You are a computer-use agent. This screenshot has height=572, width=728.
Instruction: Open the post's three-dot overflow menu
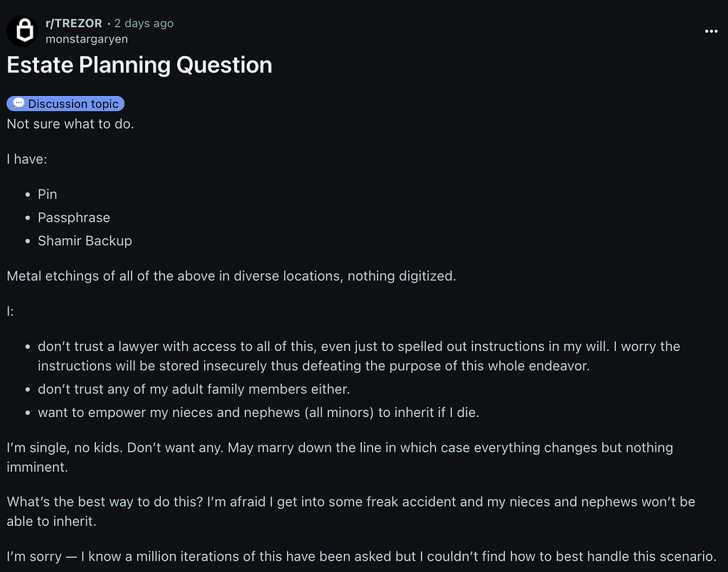tap(711, 31)
